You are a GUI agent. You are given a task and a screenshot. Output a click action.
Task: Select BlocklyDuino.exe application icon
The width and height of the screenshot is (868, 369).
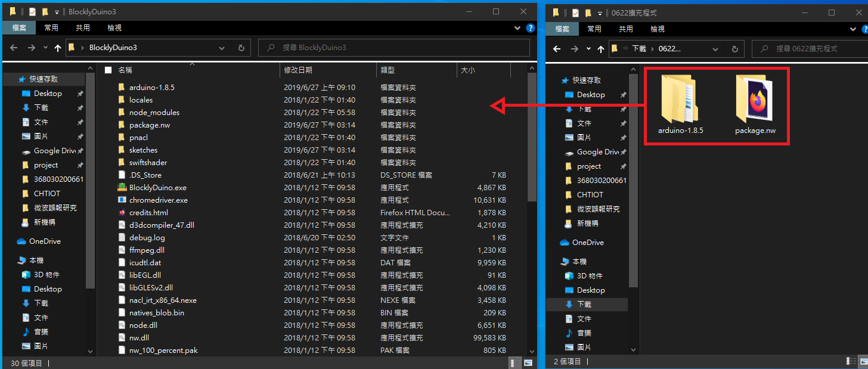click(122, 188)
